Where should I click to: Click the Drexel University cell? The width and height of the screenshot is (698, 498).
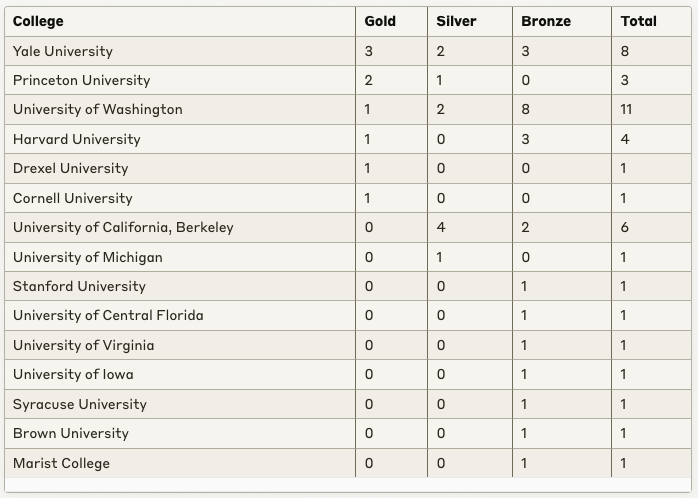tap(180, 168)
